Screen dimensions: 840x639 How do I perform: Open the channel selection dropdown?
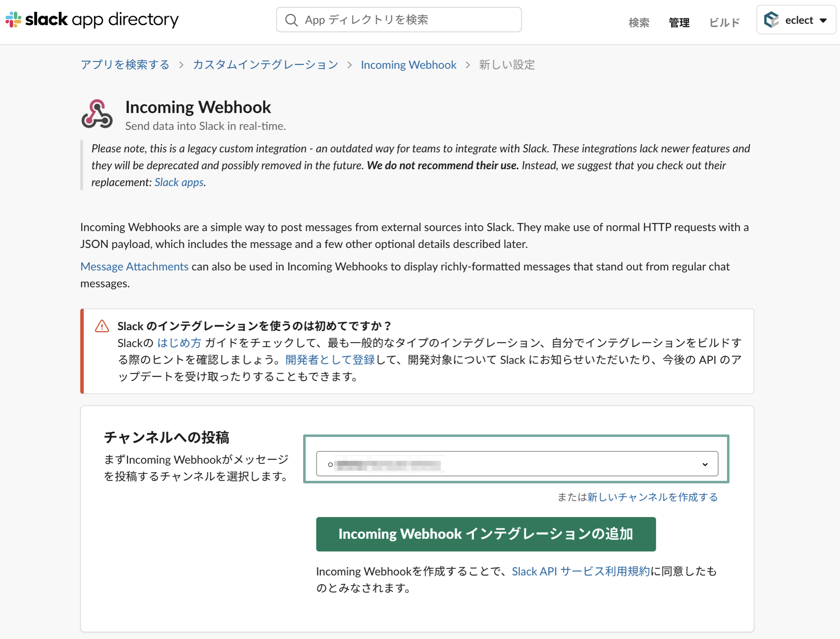[x=517, y=464]
